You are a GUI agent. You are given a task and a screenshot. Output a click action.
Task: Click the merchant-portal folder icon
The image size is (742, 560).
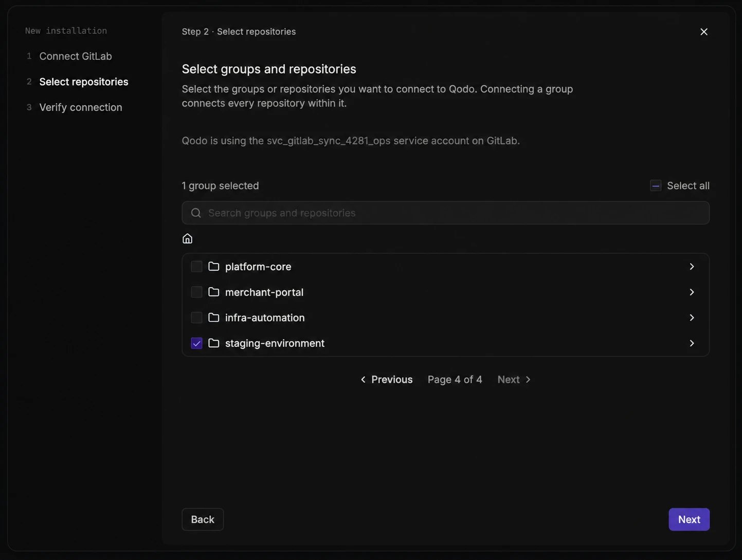point(214,292)
